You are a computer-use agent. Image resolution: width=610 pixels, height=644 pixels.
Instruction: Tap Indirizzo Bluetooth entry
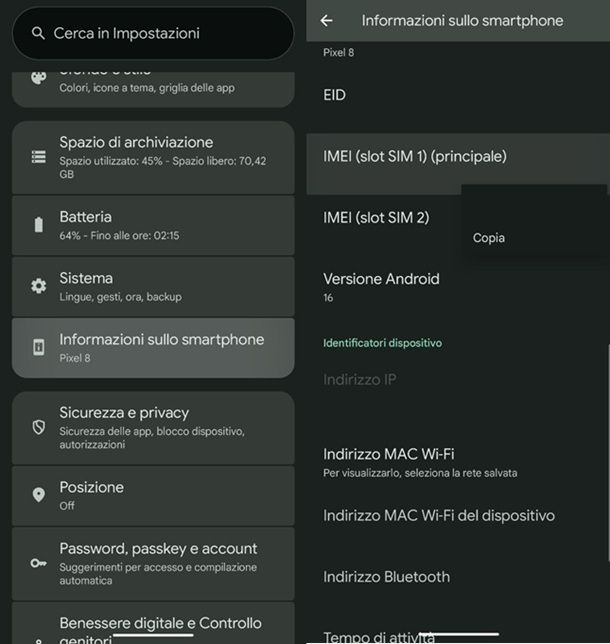pyautogui.click(x=386, y=577)
